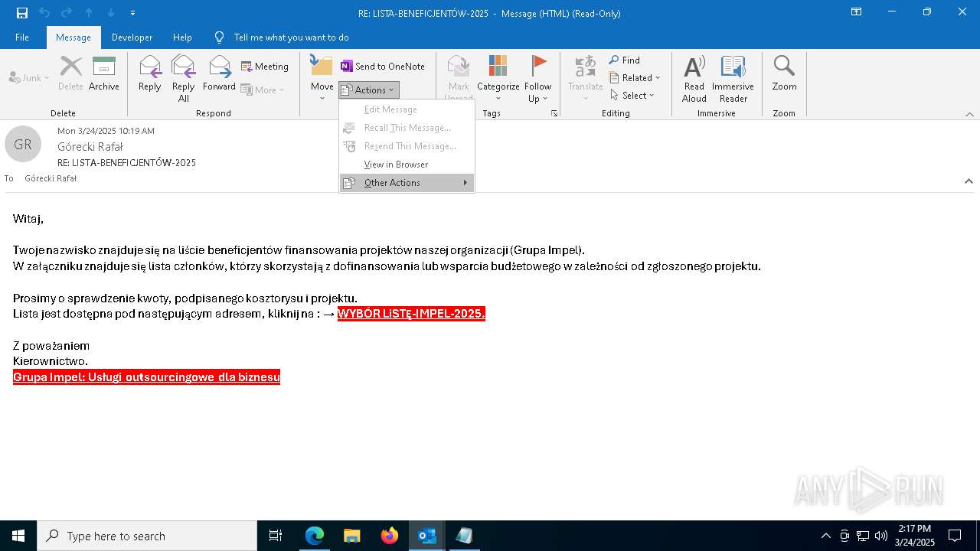Open the Windows Start menu
980x551 pixels.
point(18,536)
